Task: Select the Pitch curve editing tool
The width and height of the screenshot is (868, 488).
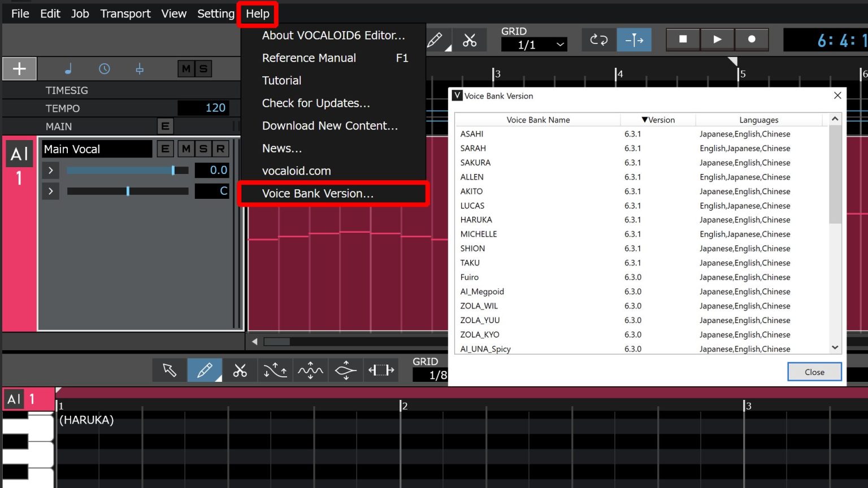Action: coord(275,370)
